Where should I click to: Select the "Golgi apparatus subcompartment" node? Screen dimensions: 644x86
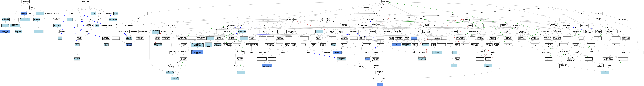pyautogui.click(x=106, y=38)
